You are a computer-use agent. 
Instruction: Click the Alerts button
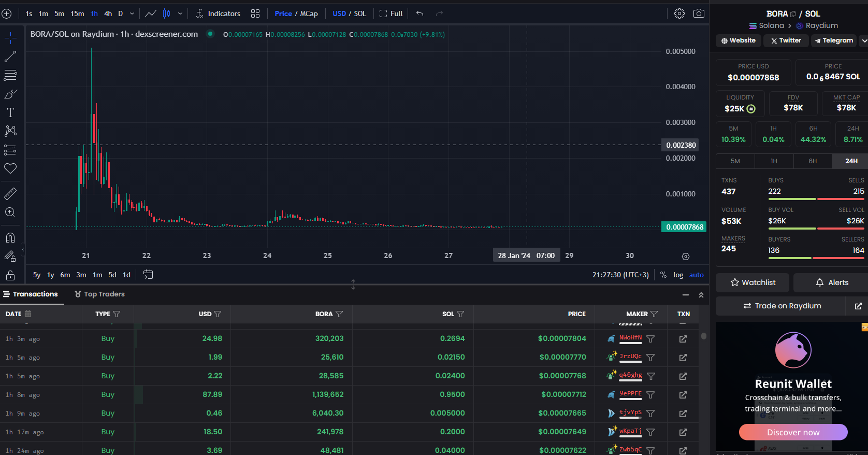pyautogui.click(x=833, y=282)
